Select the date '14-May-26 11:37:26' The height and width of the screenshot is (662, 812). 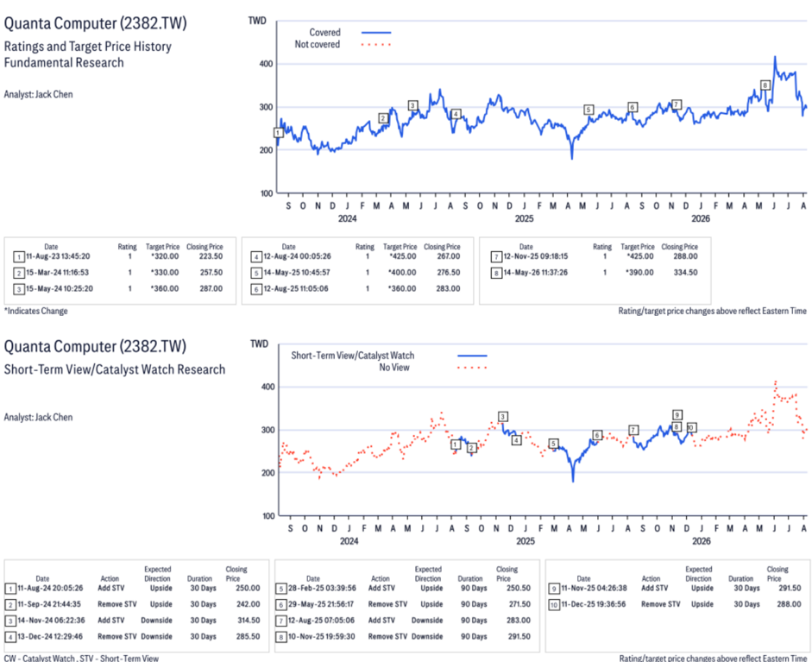[x=536, y=273]
